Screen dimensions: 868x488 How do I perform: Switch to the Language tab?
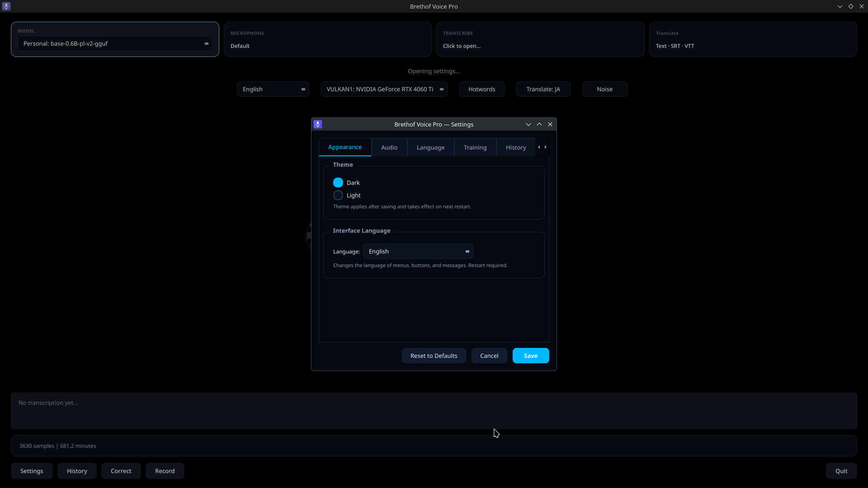[x=430, y=147]
